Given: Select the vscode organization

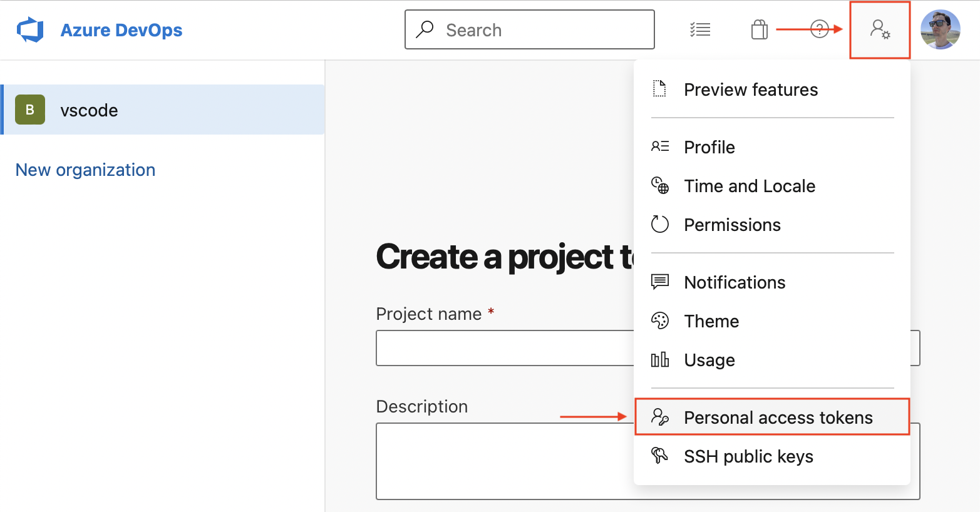Looking at the screenshot, I should (89, 110).
